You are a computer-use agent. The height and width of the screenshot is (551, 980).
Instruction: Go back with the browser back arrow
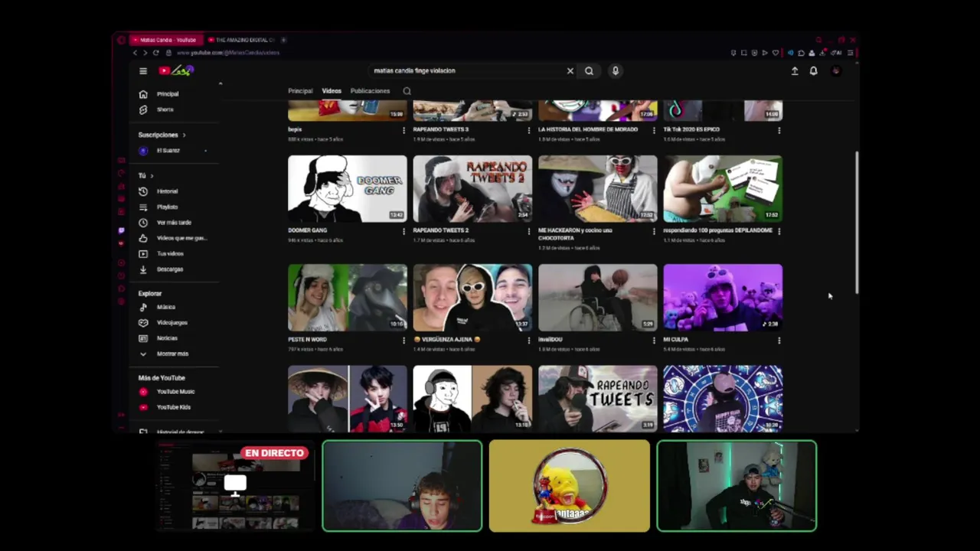(x=136, y=52)
